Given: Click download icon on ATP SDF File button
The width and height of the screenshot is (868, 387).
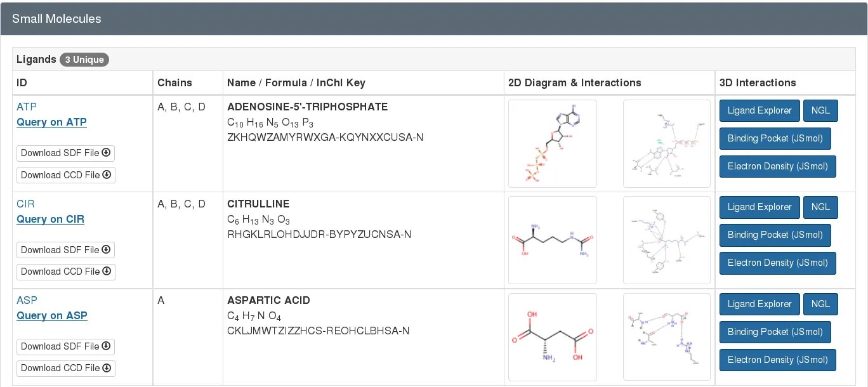Looking at the screenshot, I should click(107, 153).
